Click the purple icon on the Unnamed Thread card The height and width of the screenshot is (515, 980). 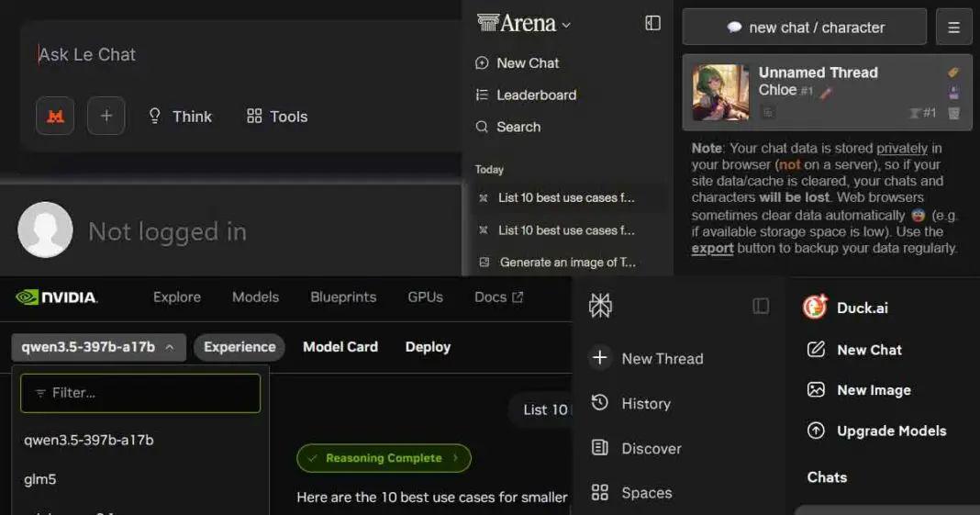point(953,93)
